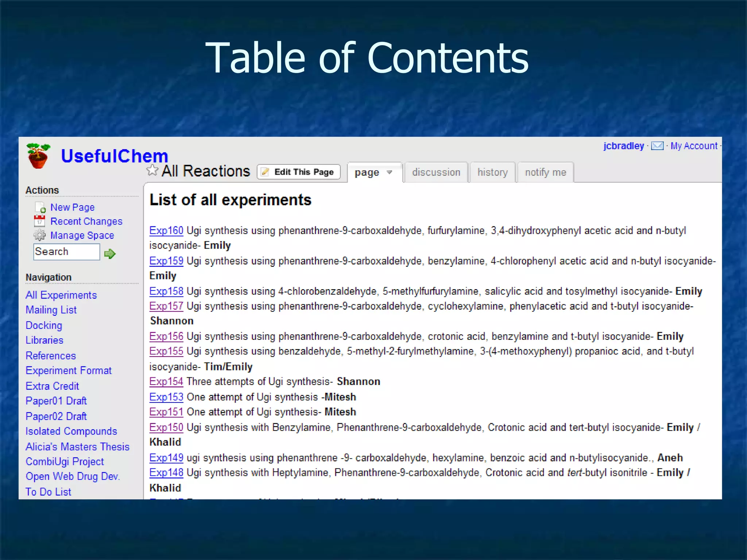Open the Exp155 experiment link
Screen dimensions: 747x560
point(166,351)
